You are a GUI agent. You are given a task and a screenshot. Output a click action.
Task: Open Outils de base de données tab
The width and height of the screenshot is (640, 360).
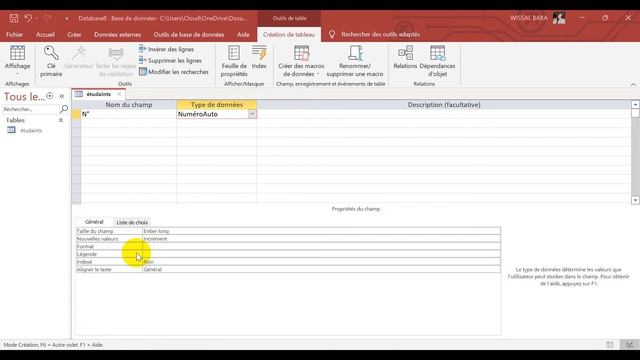[x=189, y=35]
